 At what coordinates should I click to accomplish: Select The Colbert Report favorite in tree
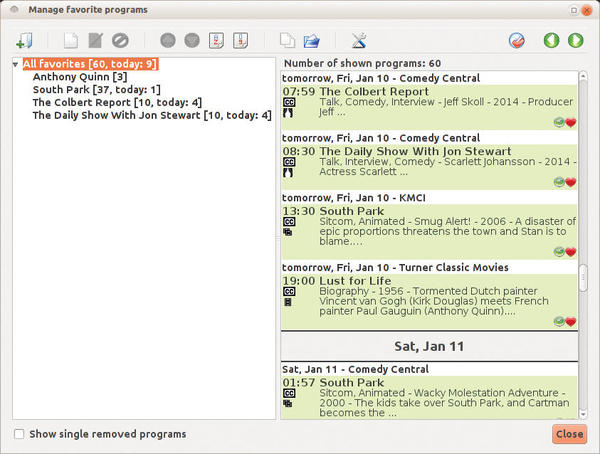click(117, 102)
